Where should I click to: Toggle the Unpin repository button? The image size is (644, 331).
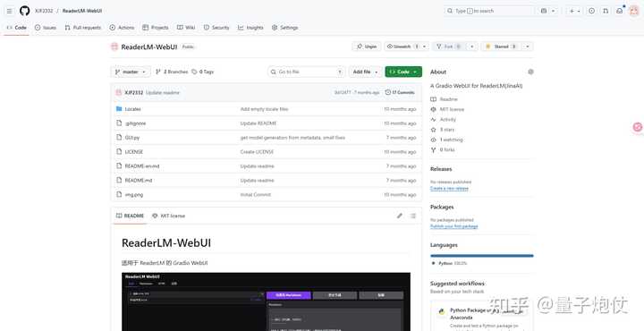coord(367,47)
